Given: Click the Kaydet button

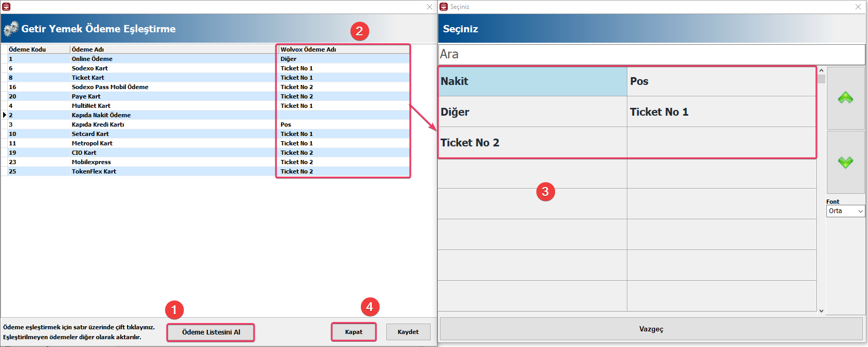Looking at the screenshot, I should pos(408,332).
